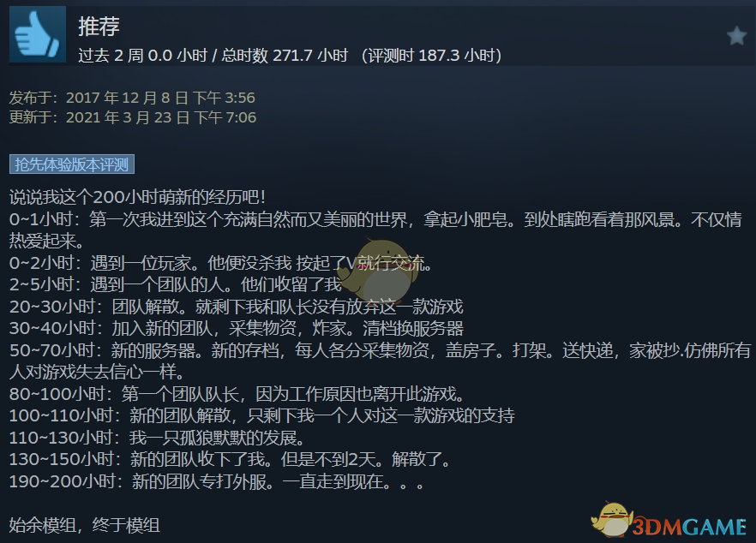Click the 50~70小时 新的服务器 line
Image resolution: width=756 pixels, height=543 pixels.
click(380, 361)
